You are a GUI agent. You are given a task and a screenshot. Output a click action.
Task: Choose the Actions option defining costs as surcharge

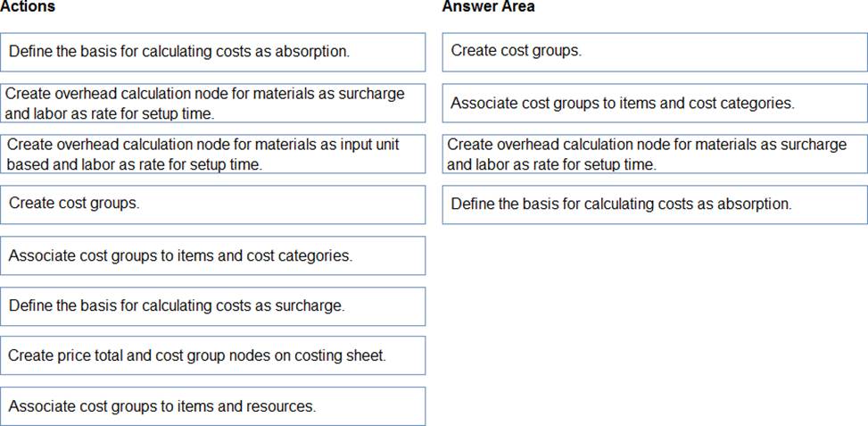[x=213, y=305]
